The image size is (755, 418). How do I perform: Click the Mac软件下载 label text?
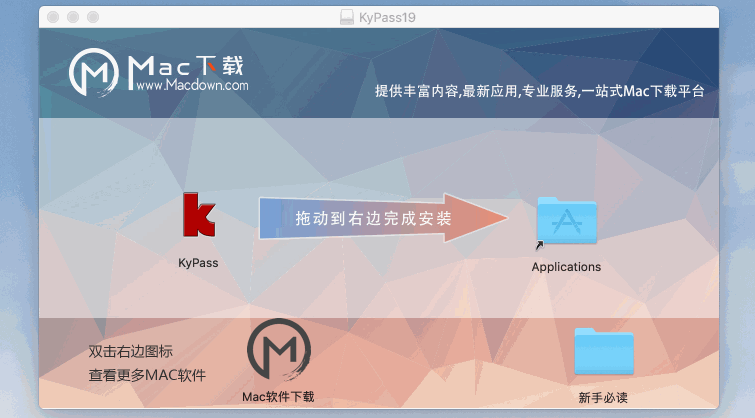tap(278, 397)
